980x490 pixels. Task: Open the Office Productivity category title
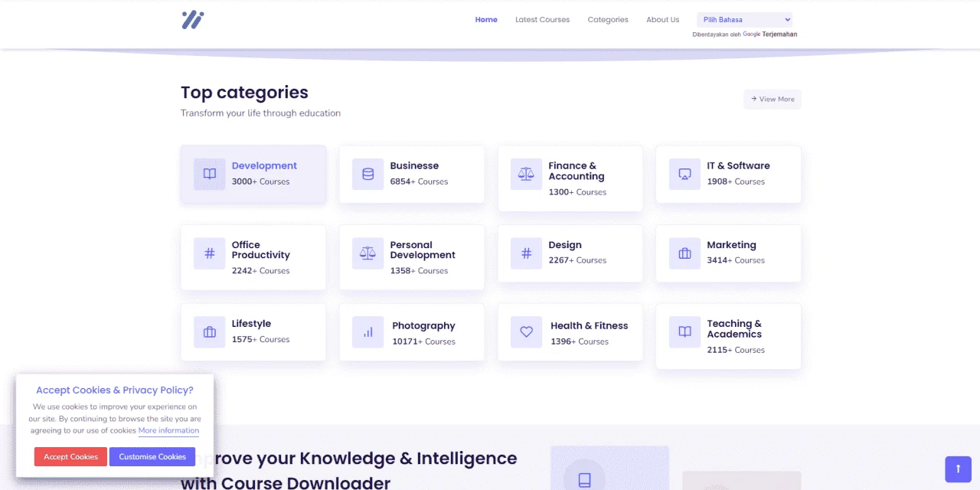click(x=261, y=250)
